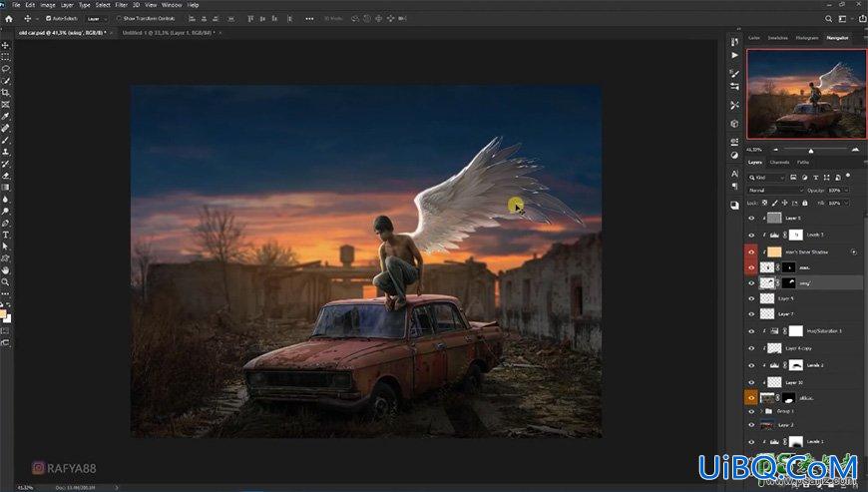Select the Brush tool
The image size is (868, 492).
(x=6, y=140)
